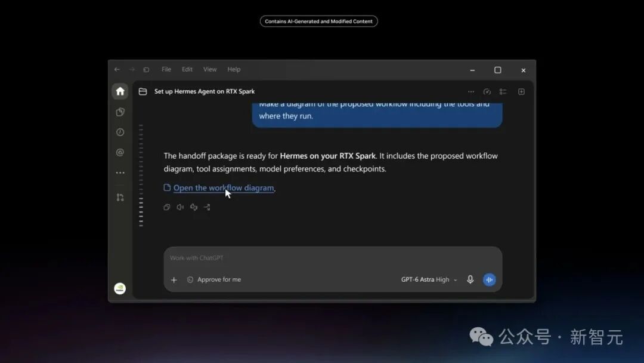This screenshot has width=644, height=363.
Task: Click the gauge icon in the chat header
Action: tap(487, 92)
